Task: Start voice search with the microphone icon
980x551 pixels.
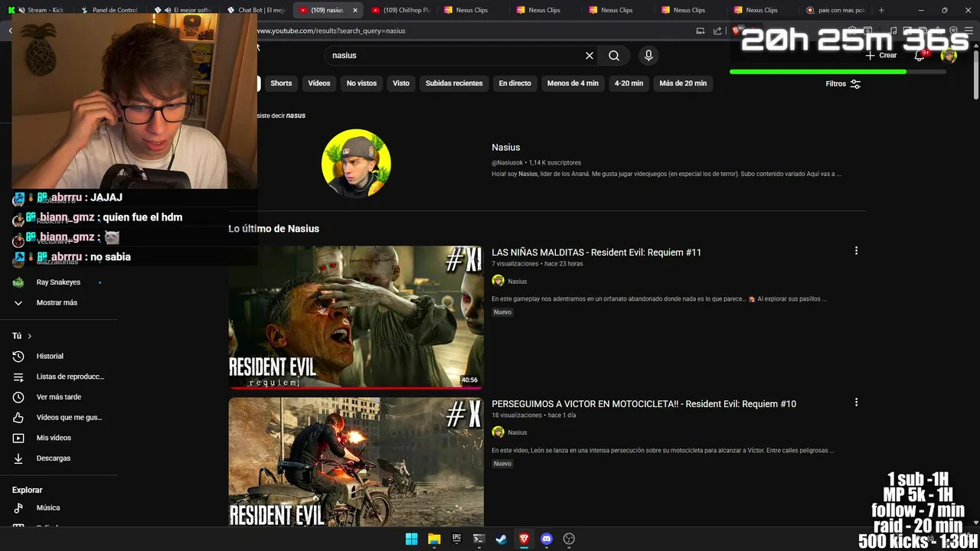Action: (x=648, y=56)
